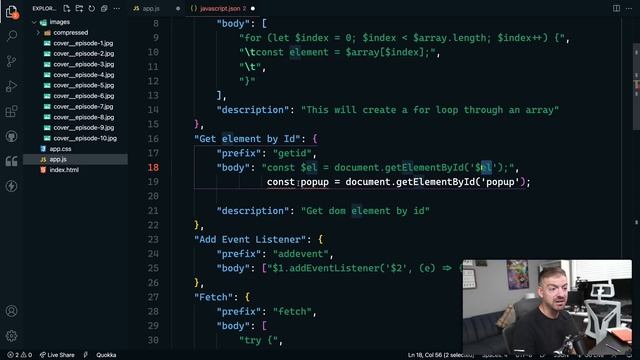Click Ln 18, Col 56 cursor position
This screenshot has width=640, height=360.
440,355
